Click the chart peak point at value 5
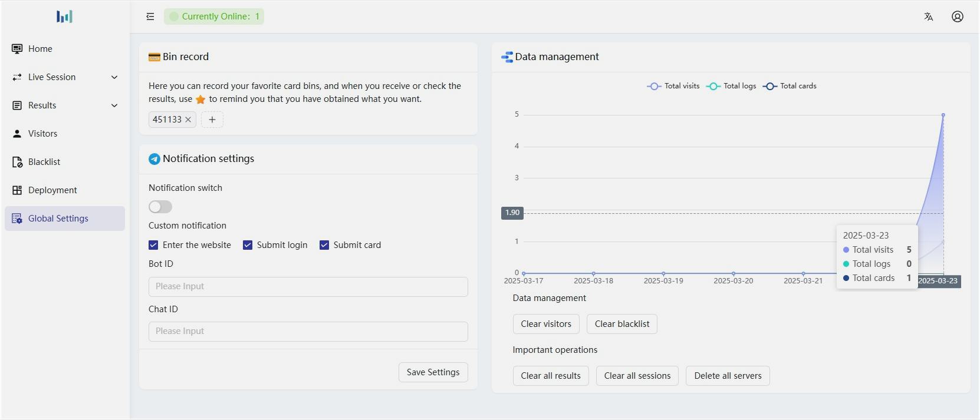This screenshot has height=420, width=980. click(x=943, y=115)
